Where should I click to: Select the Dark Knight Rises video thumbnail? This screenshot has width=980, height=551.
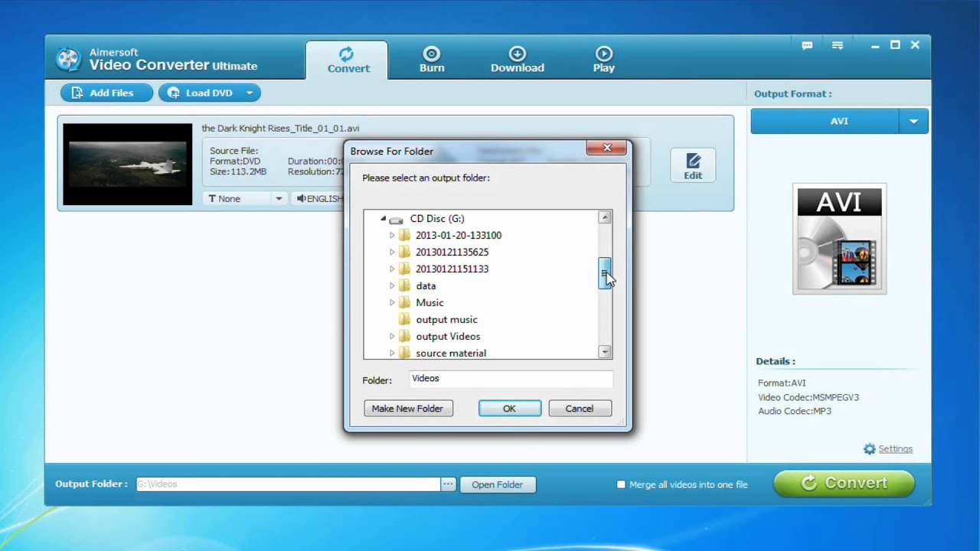pos(128,165)
